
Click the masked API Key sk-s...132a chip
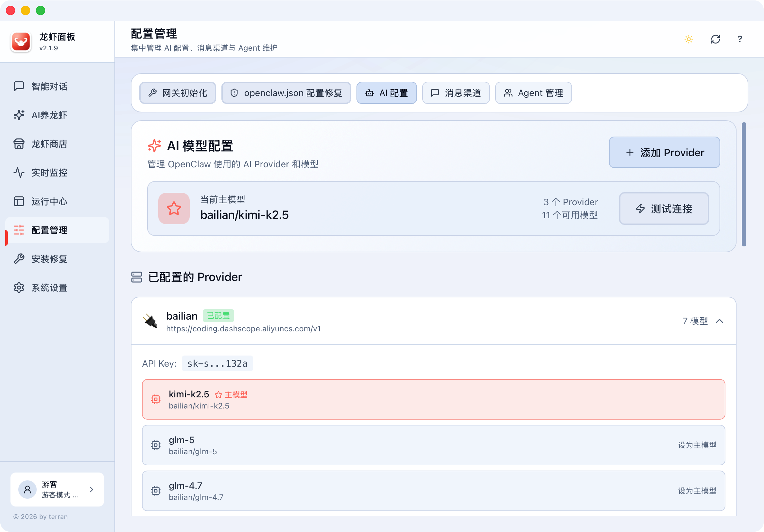(x=217, y=363)
